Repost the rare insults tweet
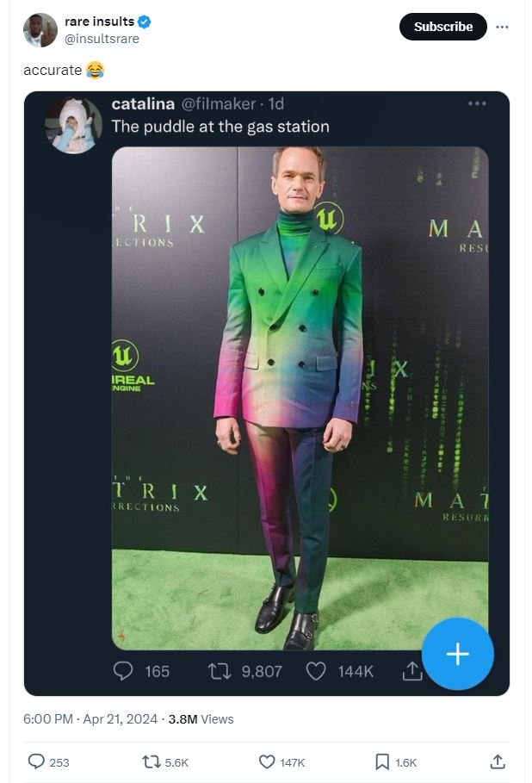Viewport: 532px width, 783px height. point(151,761)
